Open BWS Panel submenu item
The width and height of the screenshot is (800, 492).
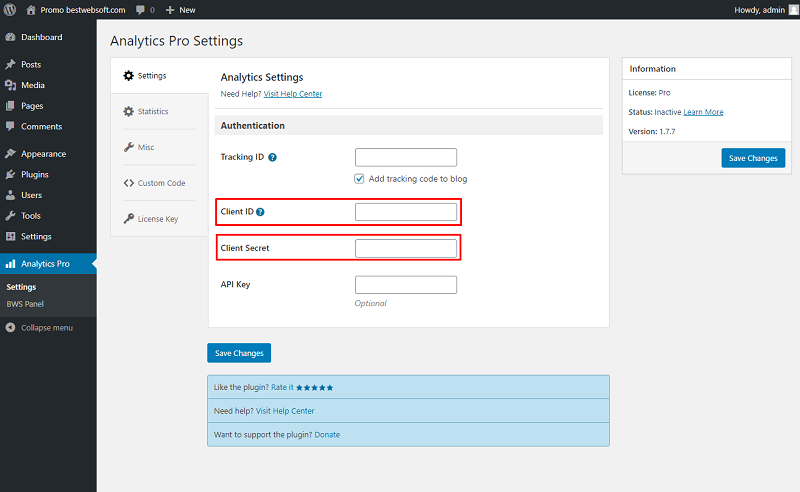pos(25,304)
